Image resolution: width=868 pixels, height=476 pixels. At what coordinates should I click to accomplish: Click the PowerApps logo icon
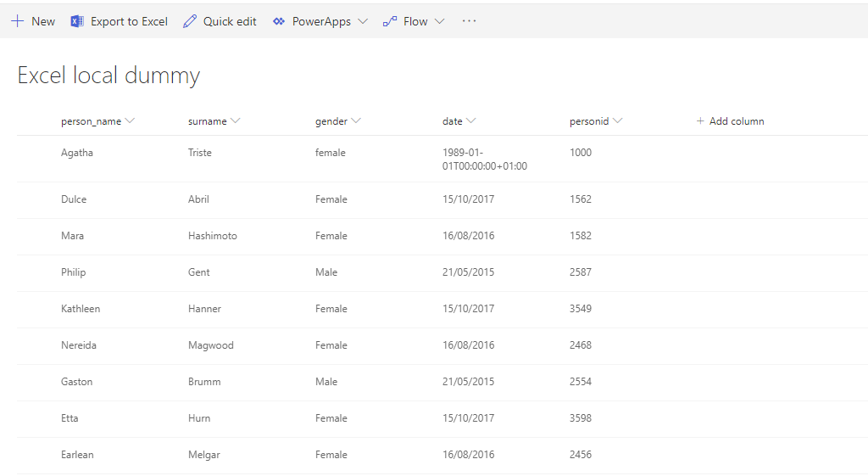click(x=279, y=21)
